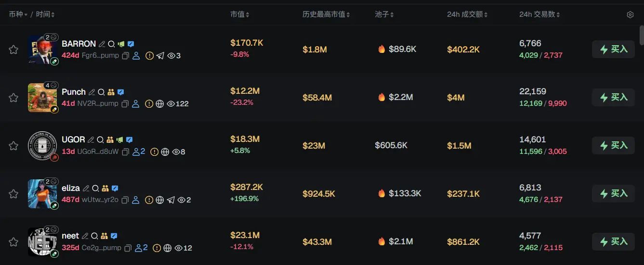The width and height of the screenshot is (644, 265).
Task: Sort by 历史最高市值 column header
Action: pyautogui.click(x=326, y=14)
